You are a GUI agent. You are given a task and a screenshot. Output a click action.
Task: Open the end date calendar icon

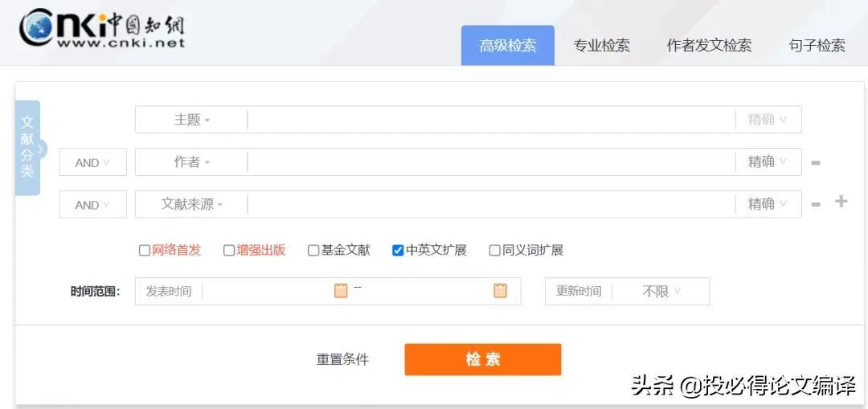[501, 291]
